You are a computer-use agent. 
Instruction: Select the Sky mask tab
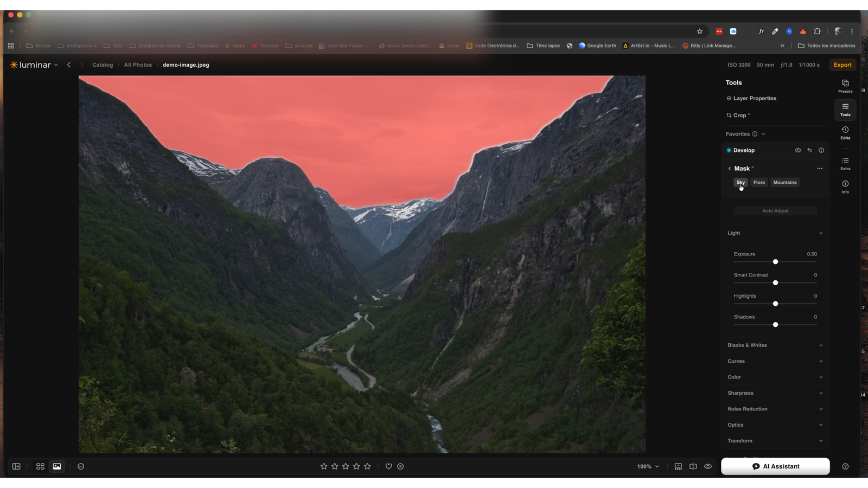tap(741, 182)
